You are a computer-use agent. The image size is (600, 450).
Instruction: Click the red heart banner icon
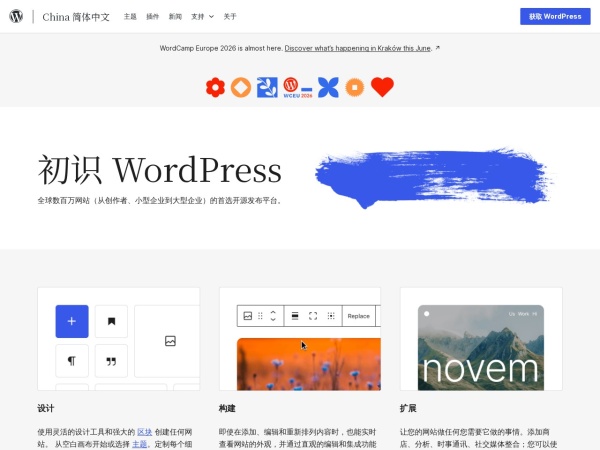382,87
